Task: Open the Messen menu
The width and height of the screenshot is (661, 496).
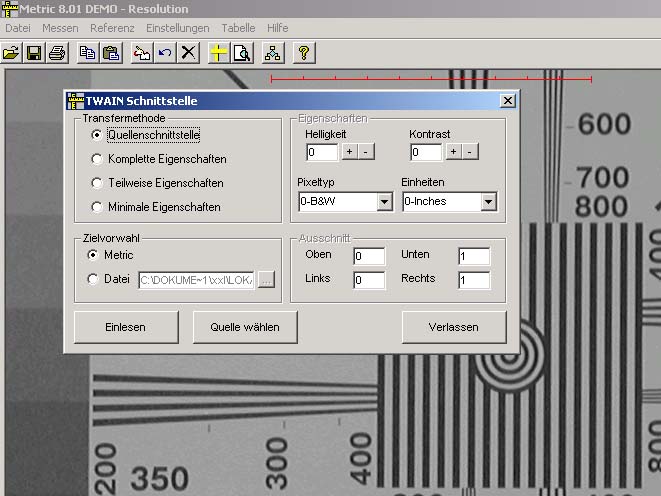Action: pos(60,28)
